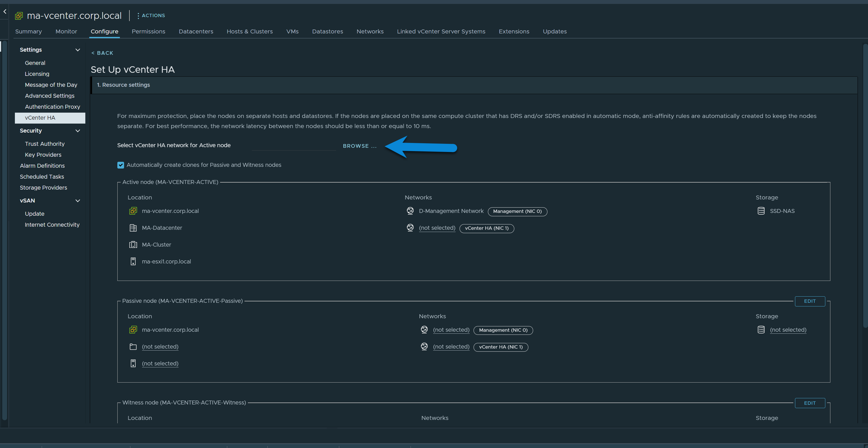Image resolution: width=868 pixels, height=448 pixels.
Task: Open Storage Providers
Action: pos(44,188)
